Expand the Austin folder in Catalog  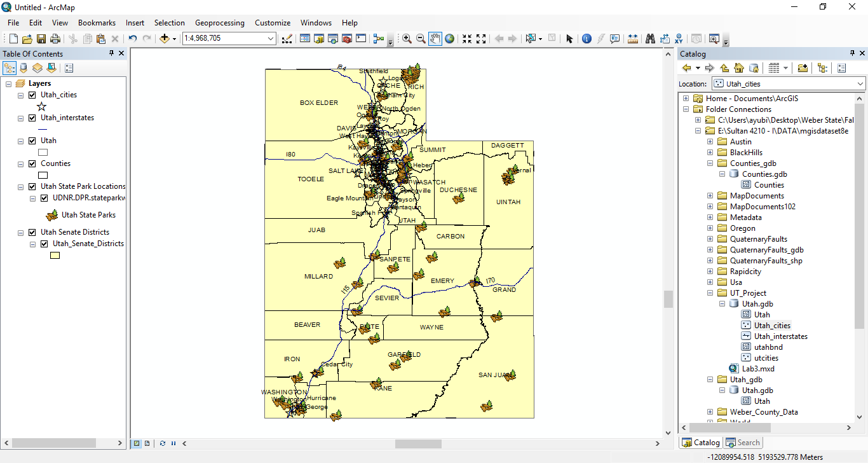point(710,142)
